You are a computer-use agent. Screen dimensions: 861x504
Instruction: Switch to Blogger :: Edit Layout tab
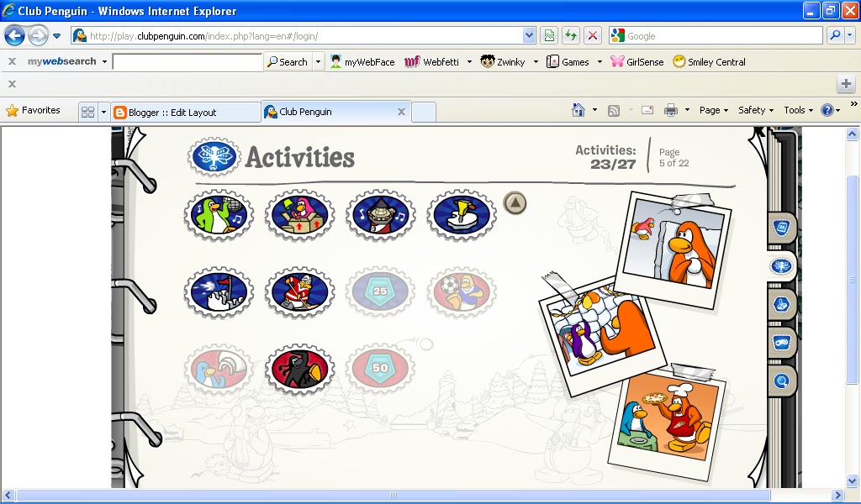coord(186,113)
